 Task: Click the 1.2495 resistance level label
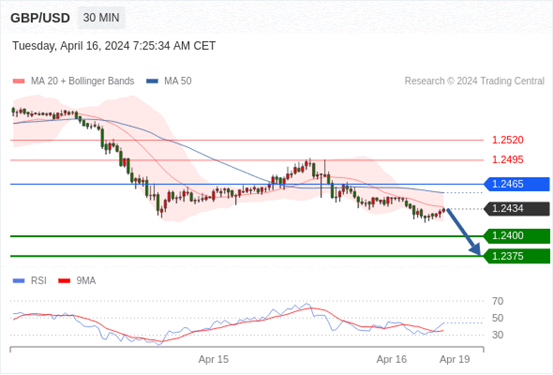[x=508, y=160]
